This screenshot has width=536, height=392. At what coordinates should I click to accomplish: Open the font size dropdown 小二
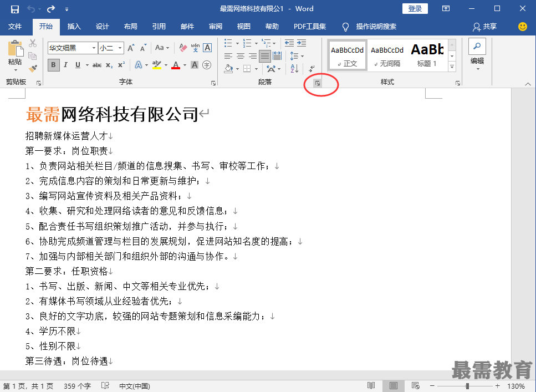(x=120, y=48)
